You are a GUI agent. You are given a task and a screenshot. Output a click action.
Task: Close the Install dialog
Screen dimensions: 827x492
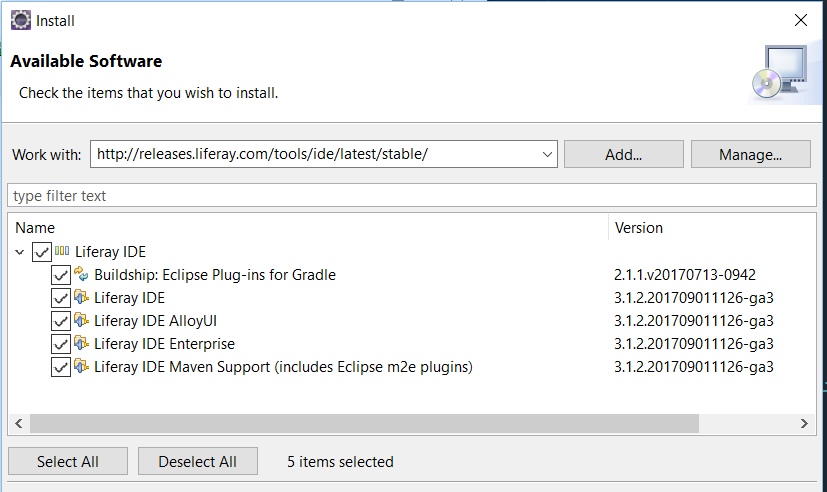click(x=801, y=21)
